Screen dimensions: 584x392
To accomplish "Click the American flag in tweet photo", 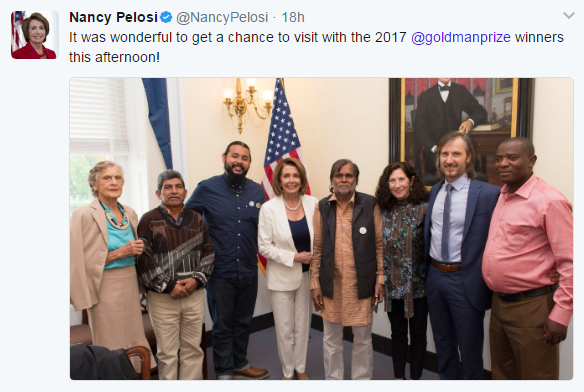I will pyautogui.click(x=282, y=149).
